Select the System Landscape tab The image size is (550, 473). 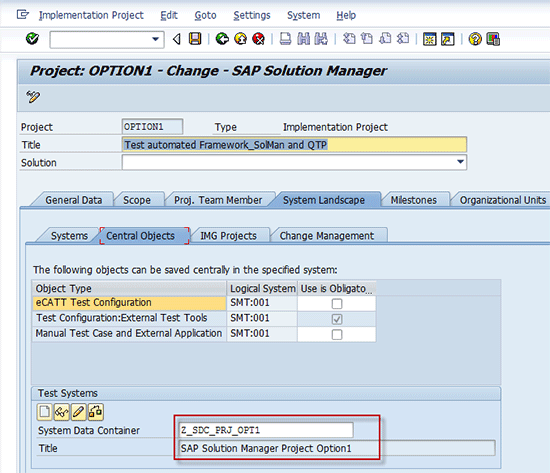coord(324,200)
